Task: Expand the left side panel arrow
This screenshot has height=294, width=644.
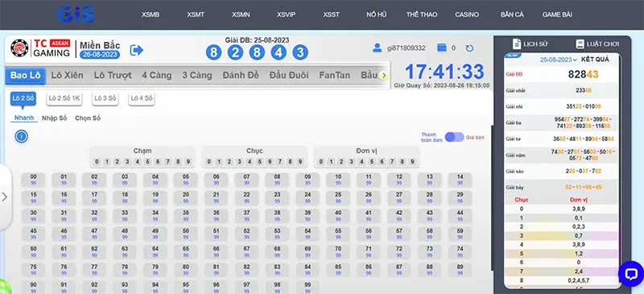Action: coord(5,197)
